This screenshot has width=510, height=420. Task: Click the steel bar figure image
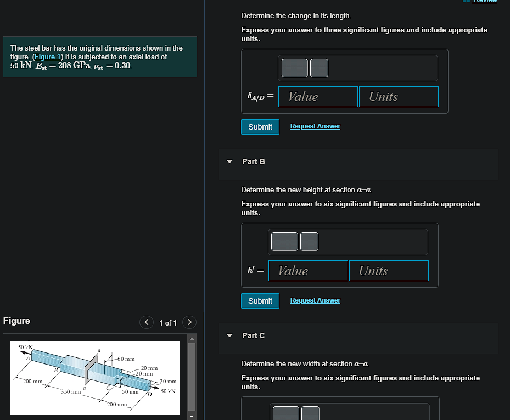coord(95,378)
